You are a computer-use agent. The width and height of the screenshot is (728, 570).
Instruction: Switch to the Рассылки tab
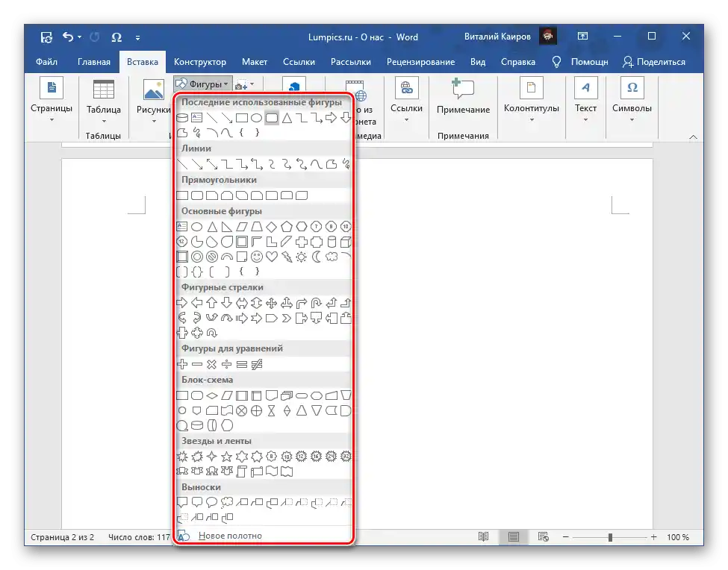tap(350, 62)
